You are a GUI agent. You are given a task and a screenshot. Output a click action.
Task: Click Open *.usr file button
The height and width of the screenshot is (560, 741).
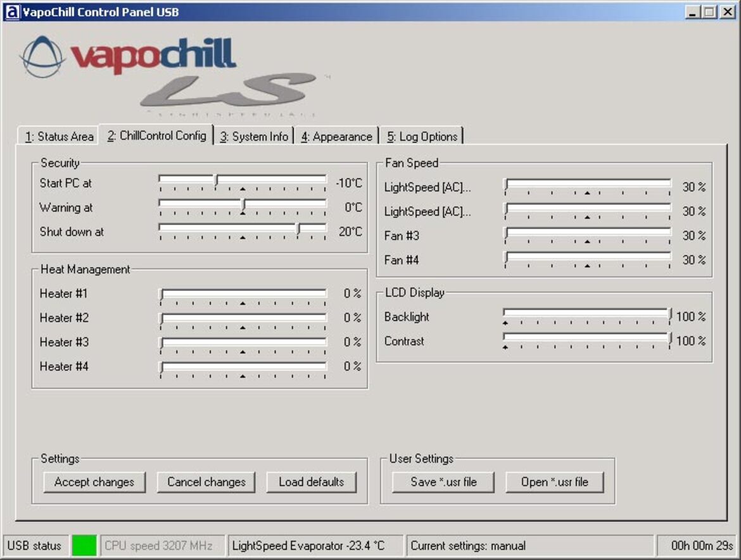[554, 482]
